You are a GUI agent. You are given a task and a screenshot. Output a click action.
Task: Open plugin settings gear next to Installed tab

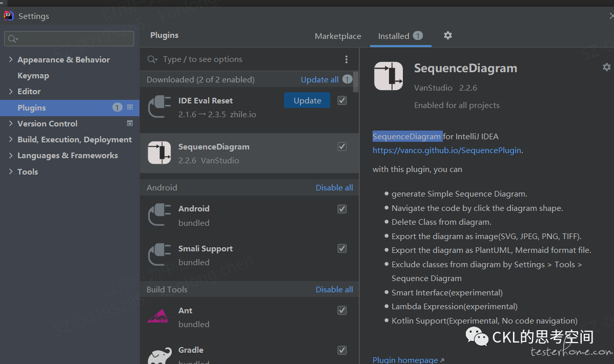pyautogui.click(x=447, y=35)
